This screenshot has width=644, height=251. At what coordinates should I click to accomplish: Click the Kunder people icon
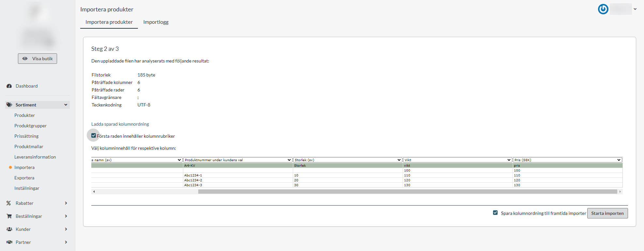[x=9, y=229]
